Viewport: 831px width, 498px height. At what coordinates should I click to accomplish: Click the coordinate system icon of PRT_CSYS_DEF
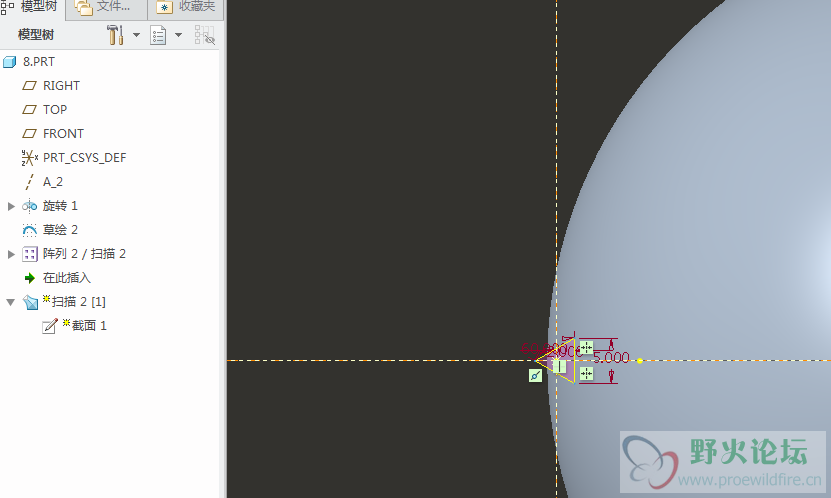[30, 157]
